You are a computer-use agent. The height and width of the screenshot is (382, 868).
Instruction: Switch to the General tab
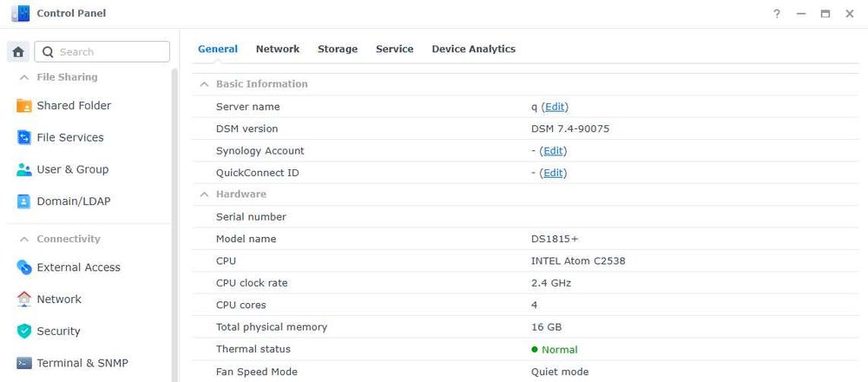(x=218, y=49)
